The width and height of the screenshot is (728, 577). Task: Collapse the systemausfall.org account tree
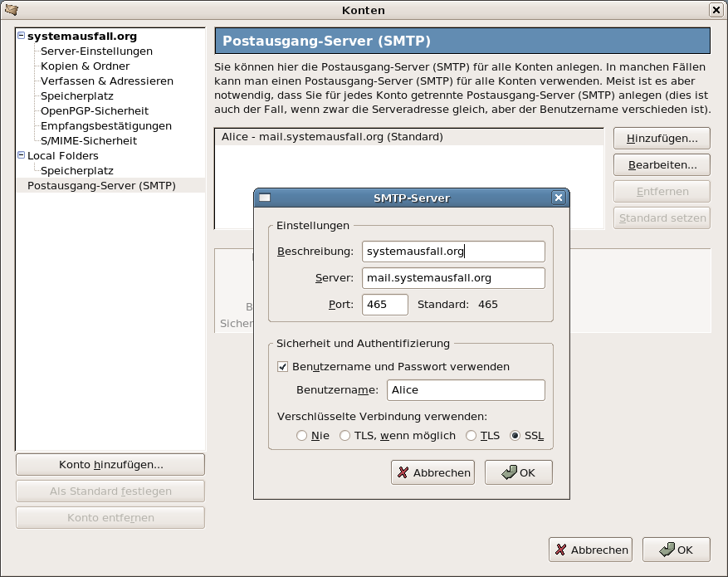[x=21, y=35]
